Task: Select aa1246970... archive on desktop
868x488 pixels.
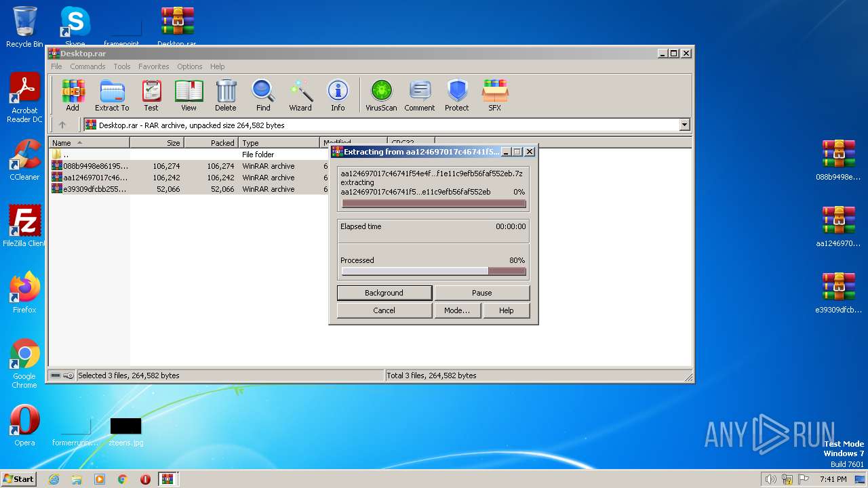Action: (839, 226)
